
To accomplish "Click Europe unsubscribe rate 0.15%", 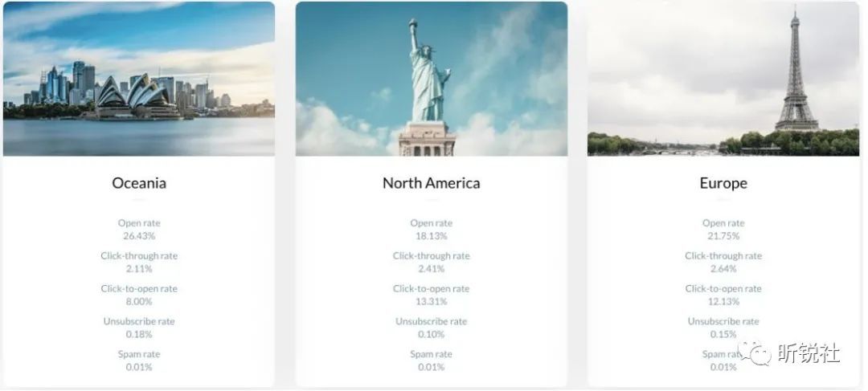I will click(723, 334).
